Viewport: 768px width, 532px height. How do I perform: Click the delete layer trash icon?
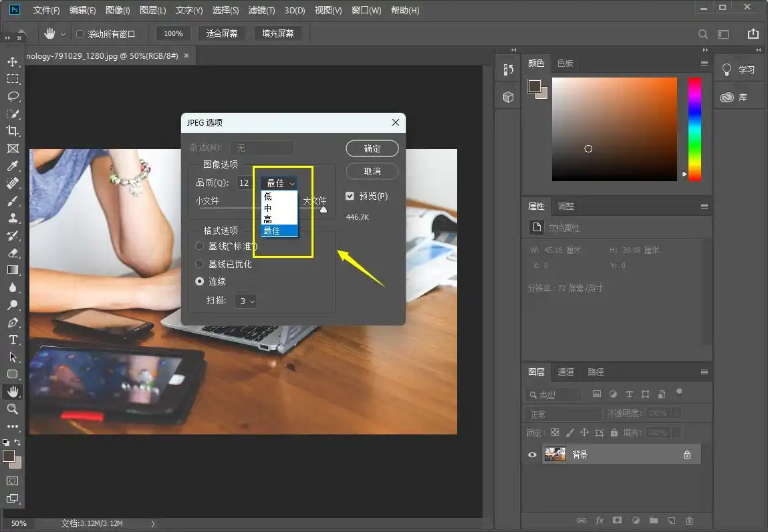690,521
